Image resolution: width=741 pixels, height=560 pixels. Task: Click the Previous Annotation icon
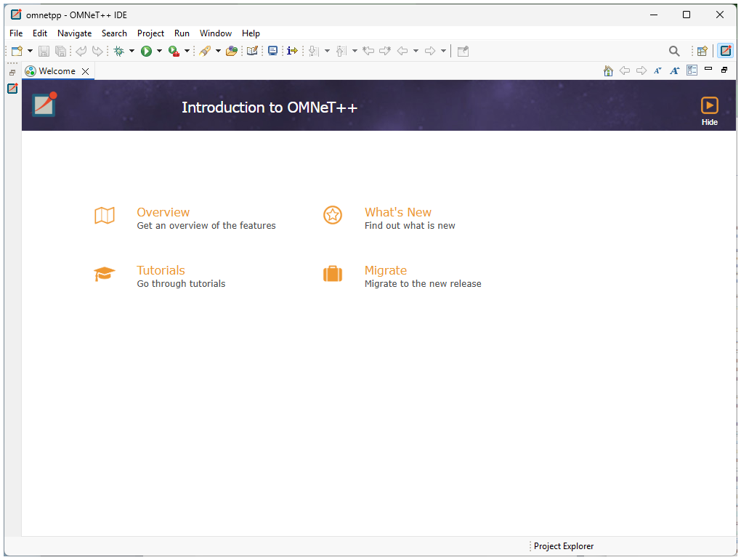point(341,51)
